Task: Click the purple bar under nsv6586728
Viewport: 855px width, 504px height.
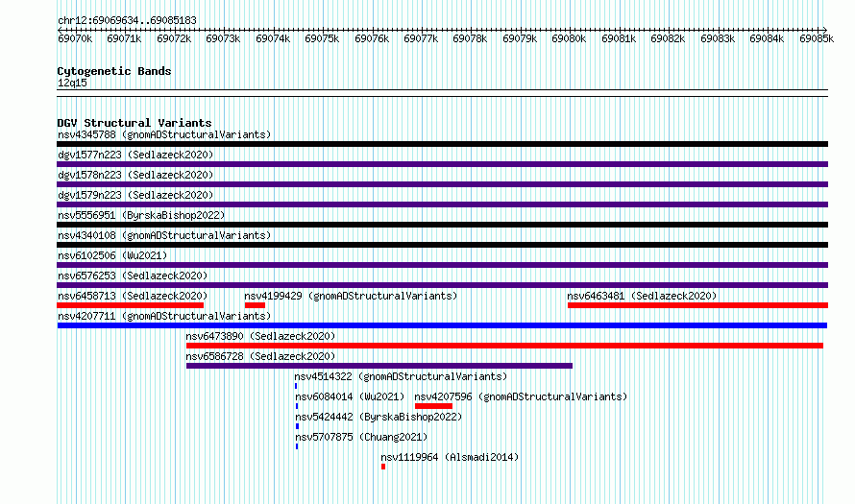Action: point(379,366)
